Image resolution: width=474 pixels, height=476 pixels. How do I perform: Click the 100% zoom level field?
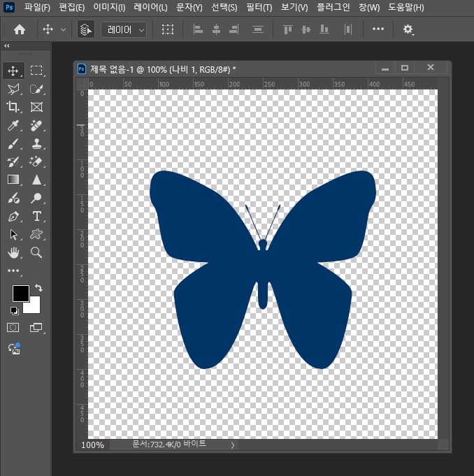tap(92, 445)
